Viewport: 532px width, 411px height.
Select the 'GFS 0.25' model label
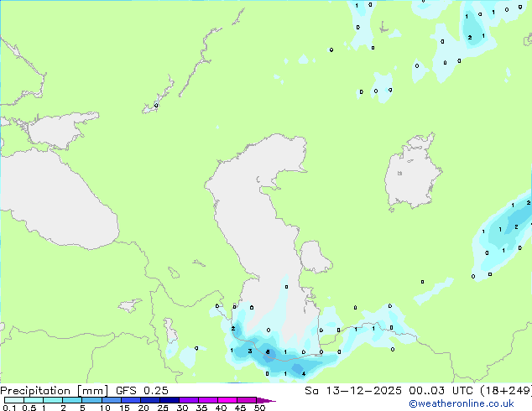pos(142,391)
